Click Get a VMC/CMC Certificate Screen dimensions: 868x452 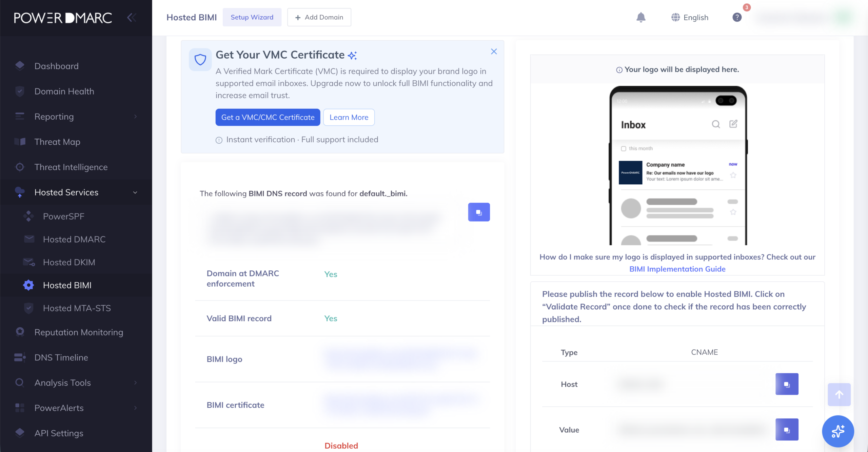coord(268,117)
